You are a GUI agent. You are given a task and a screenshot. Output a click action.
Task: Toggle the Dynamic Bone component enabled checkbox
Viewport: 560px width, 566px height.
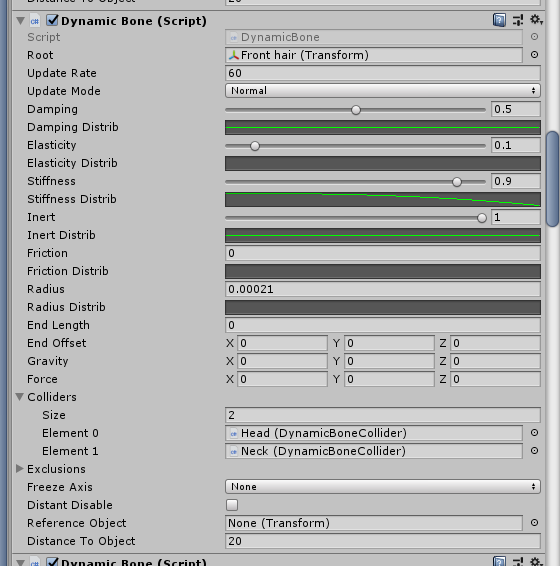52,20
